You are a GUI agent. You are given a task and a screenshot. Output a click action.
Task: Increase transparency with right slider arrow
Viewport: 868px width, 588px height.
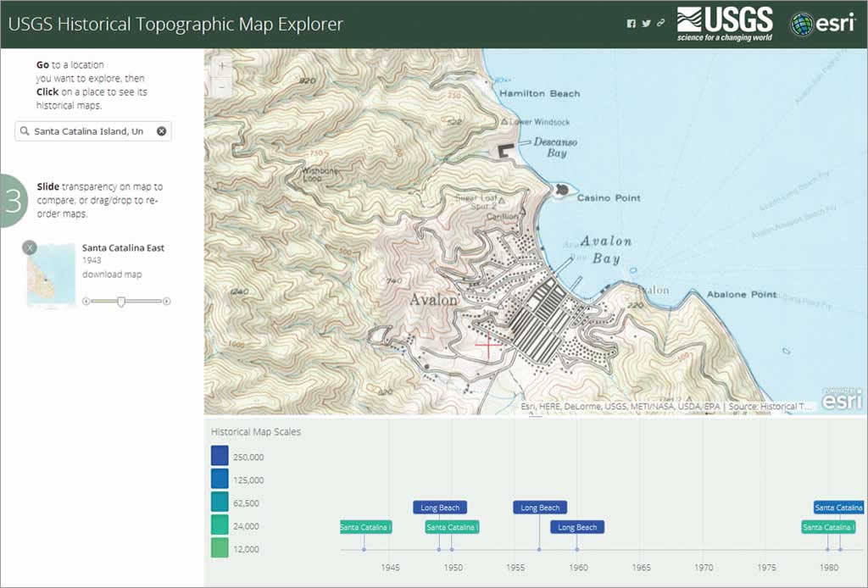point(167,302)
